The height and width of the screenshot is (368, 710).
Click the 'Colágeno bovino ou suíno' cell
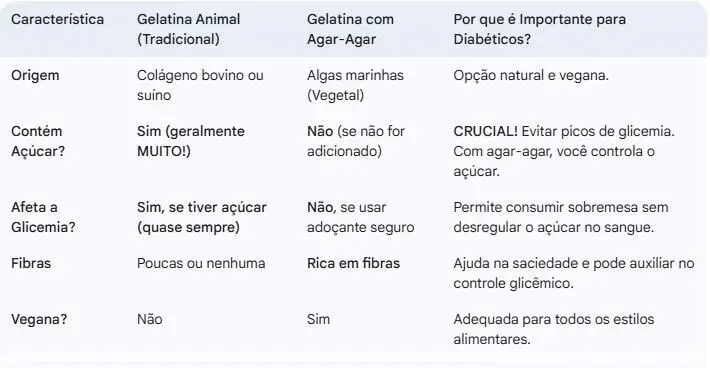tap(200, 85)
